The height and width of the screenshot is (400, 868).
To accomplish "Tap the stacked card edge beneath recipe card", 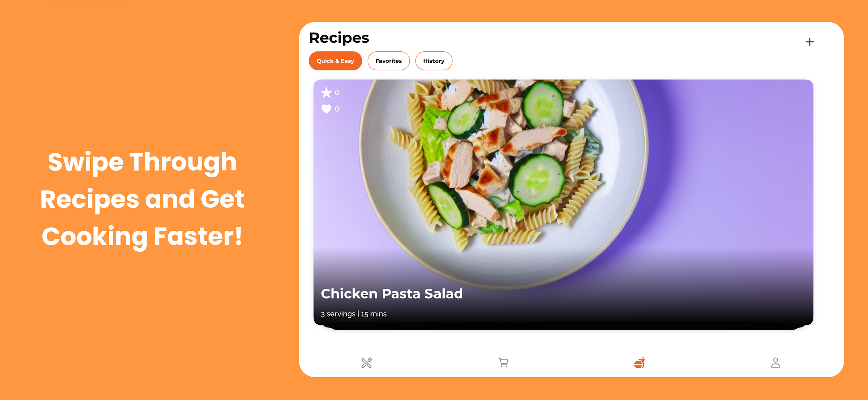I will [x=563, y=327].
